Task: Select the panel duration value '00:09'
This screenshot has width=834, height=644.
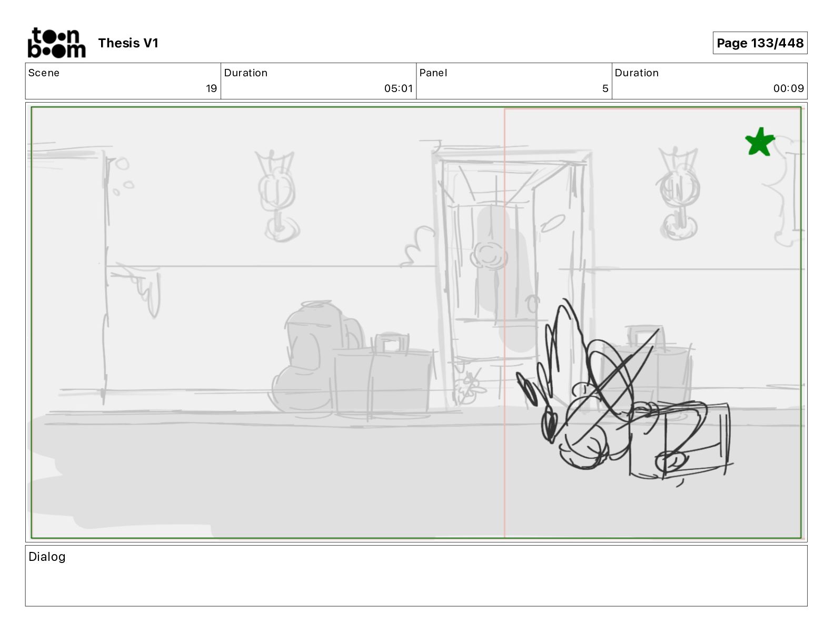Action: (788, 88)
